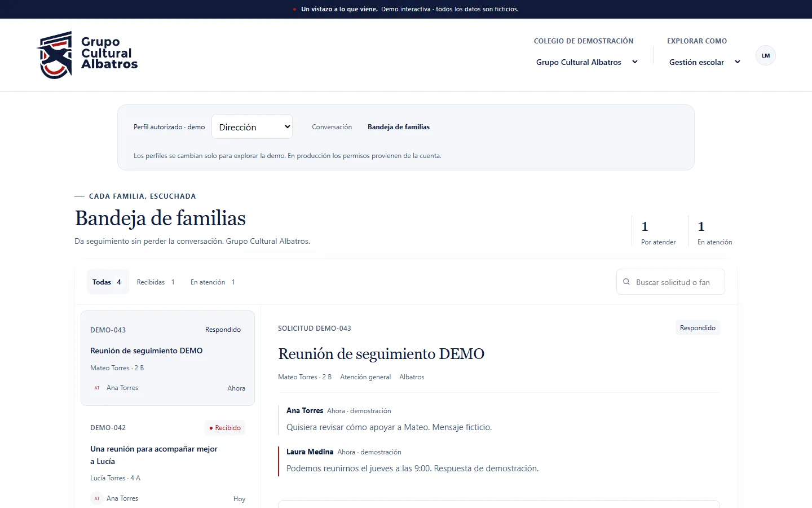Click the AT avatar in the DEMO-042 card
This screenshot has height=508, width=812.
click(97, 498)
